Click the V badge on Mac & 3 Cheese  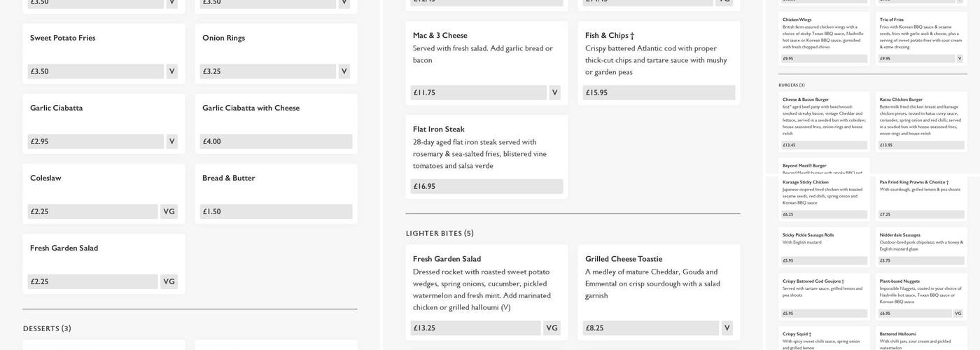pyautogui.click(x=554, y=92)
